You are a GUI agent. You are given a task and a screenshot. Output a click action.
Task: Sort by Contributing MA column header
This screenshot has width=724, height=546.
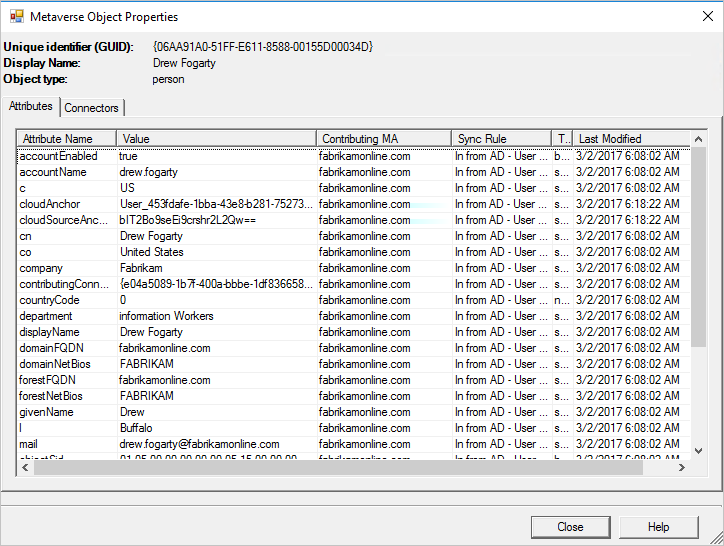(384, 139)
